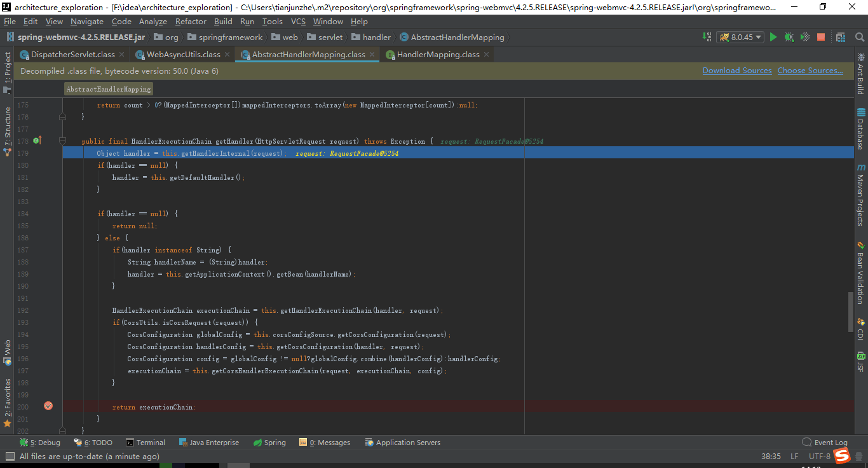Image resolution: width=868 pixels, height=468 pixels.
Task: Open search everywhere with the magnifier icon
Action: click(859, 38)
